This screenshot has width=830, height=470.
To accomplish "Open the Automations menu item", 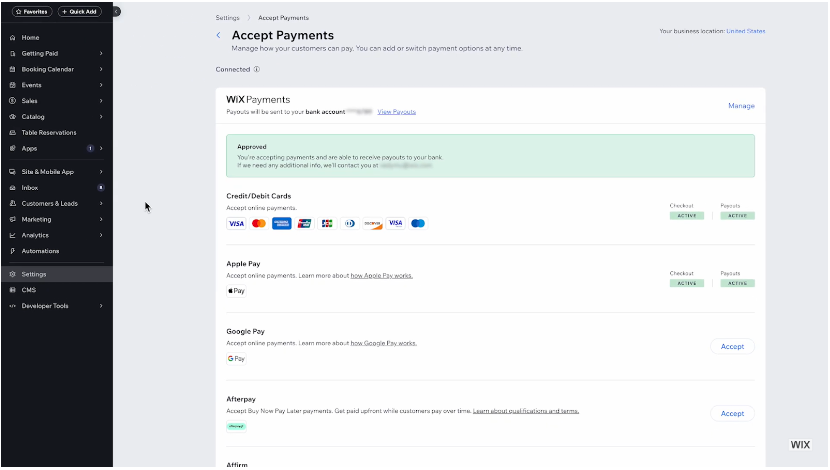I will click(57, 251).
